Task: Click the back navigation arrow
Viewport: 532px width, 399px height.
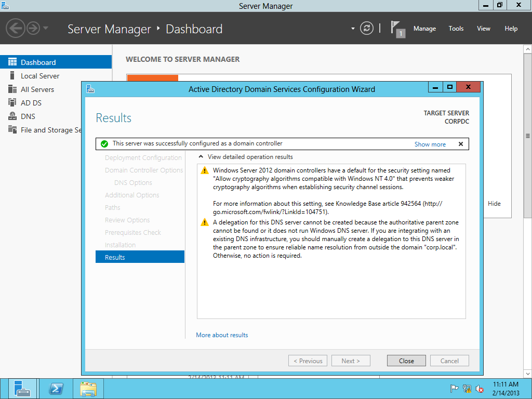Action: (x=15, y=28)
